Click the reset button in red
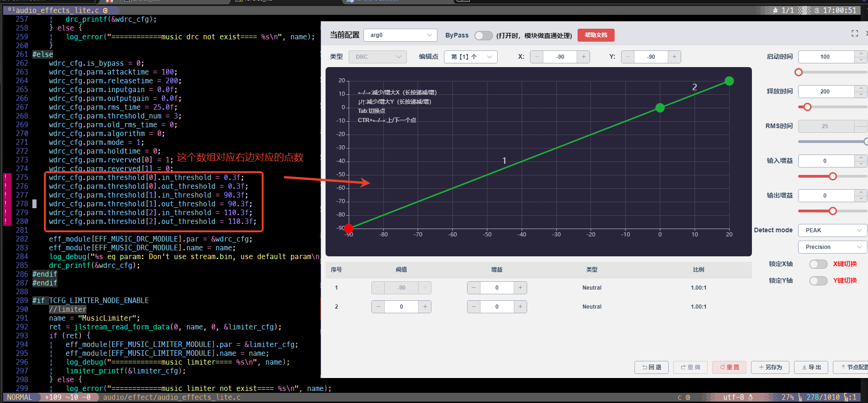 click(x=729, y=367)
